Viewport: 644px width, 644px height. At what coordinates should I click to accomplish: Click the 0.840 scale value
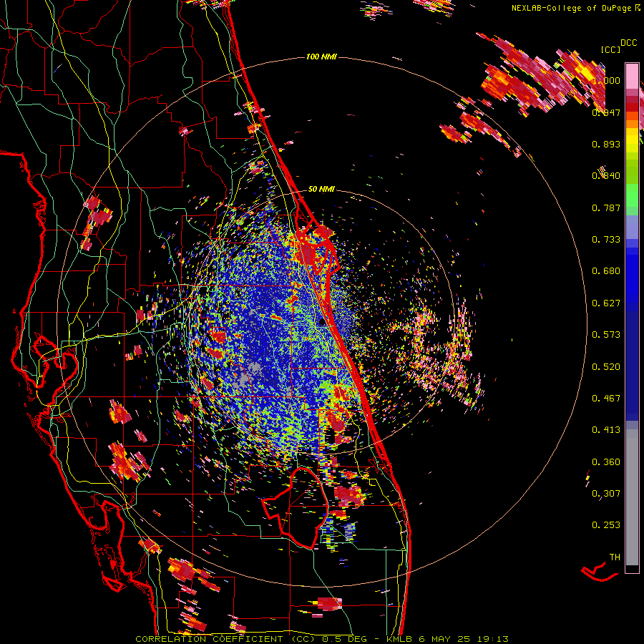(606, 176)
